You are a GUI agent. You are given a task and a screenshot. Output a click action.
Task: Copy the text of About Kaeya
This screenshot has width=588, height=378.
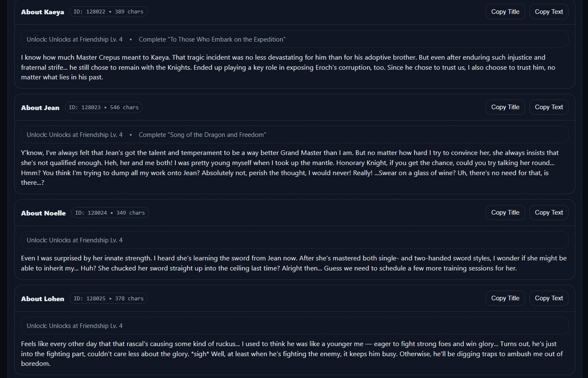(549, 12)
